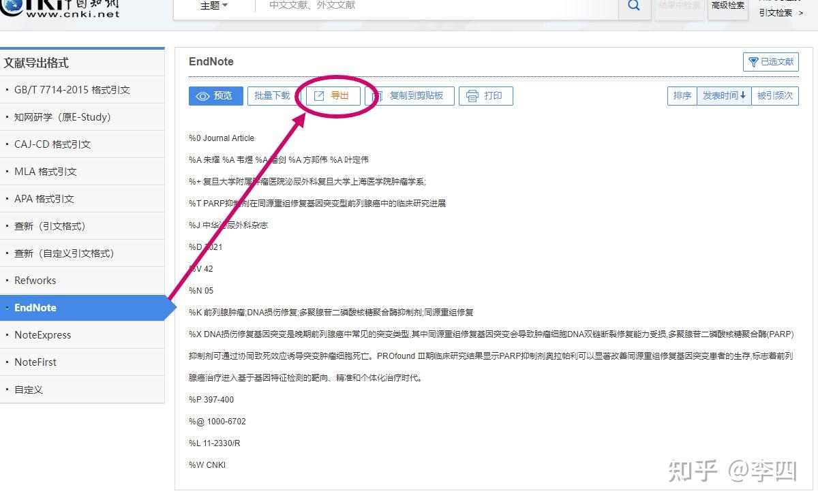Screen dimensions: 818x504
Task: Click the %J 中华泌尿外科杂志 journal line
Action: (x=228, y=225)
